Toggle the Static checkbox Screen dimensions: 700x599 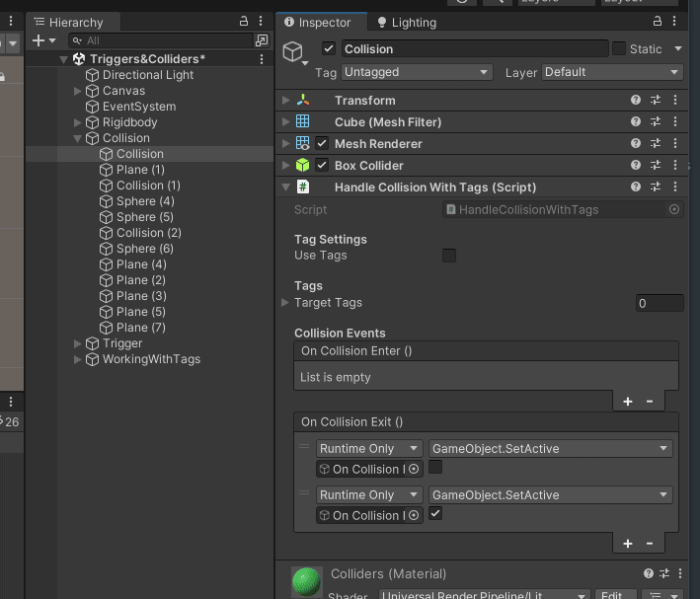(619, 49)
